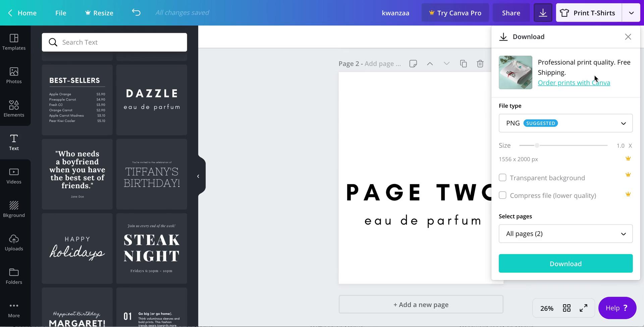Select the BEST-SELLERS text template
644x327 pixels.
(x=77, y=100)
